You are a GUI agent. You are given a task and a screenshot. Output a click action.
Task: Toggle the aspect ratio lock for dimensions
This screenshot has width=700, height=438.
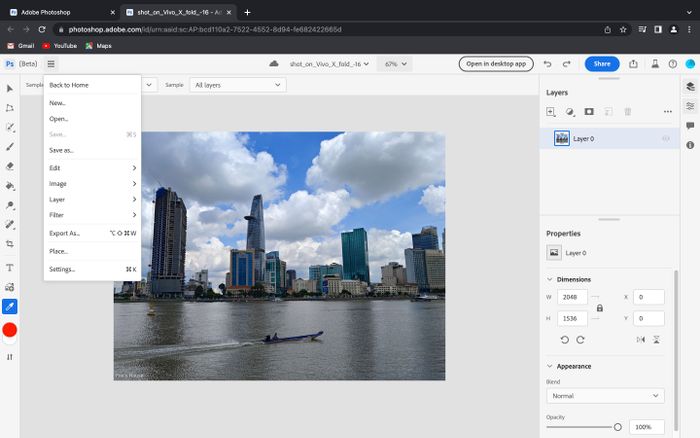pos(599,308)
